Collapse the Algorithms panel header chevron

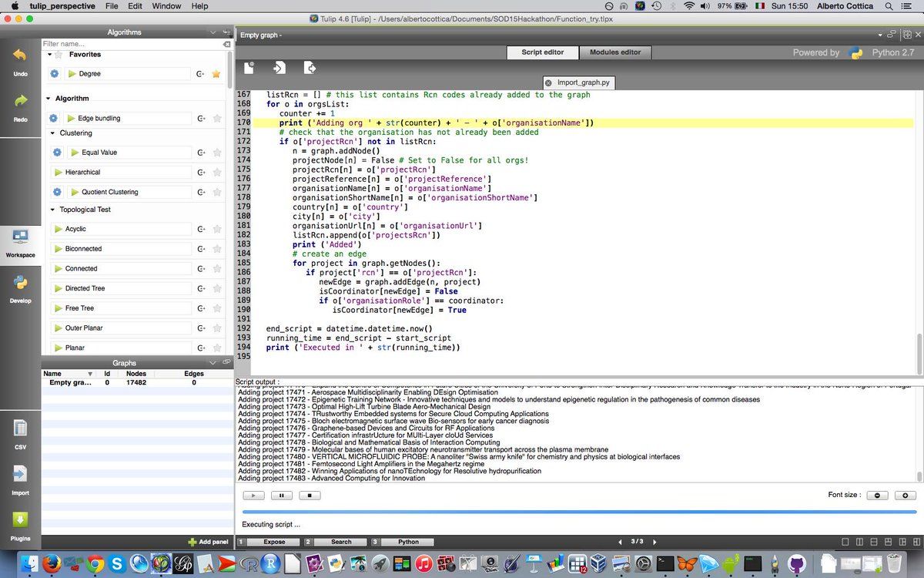pyautogui.click(x=213, y=32)
